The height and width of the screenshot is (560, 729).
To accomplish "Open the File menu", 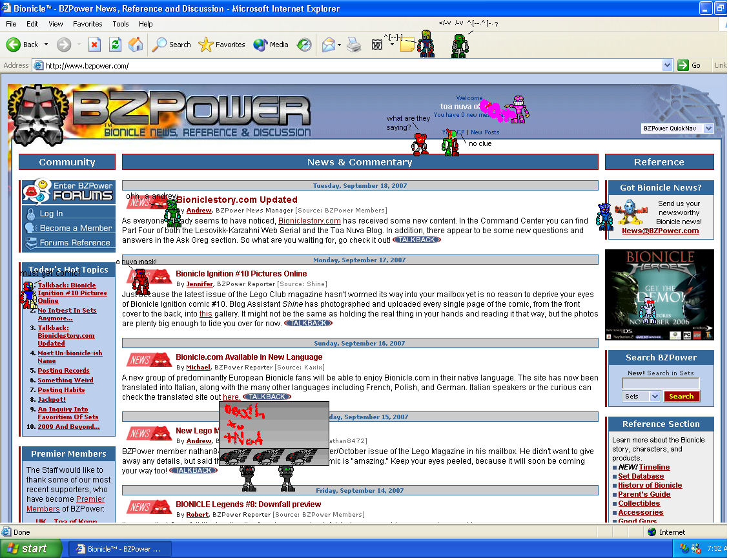I will point(11,24).
